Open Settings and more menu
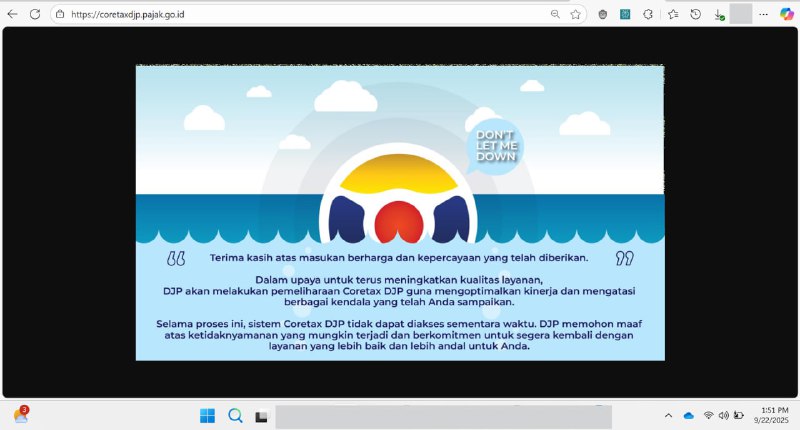800x430 pixels. (x=764, y=14)
